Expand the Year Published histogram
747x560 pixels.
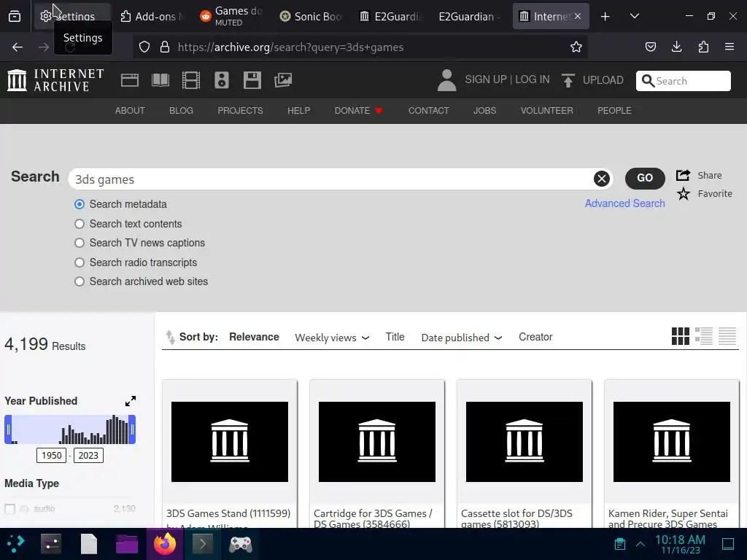131,401
